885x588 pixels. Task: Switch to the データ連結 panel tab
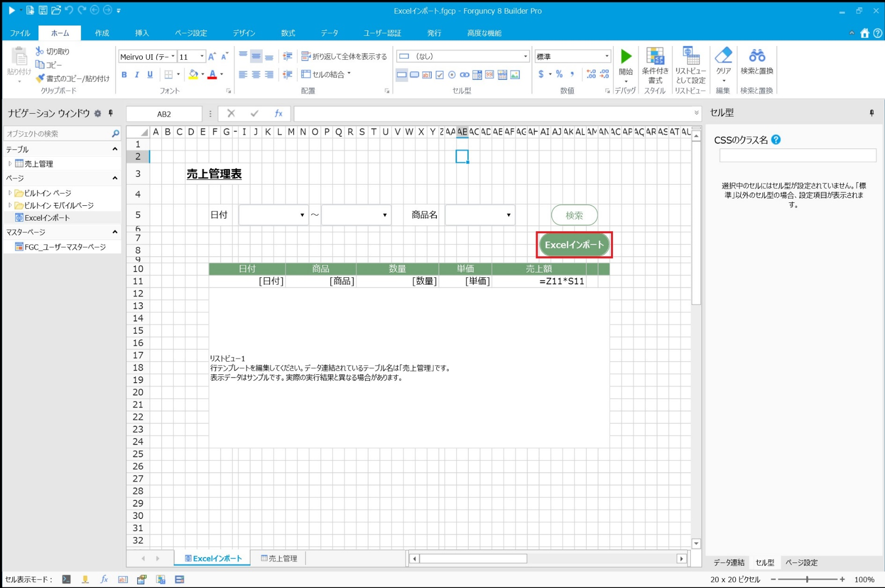point(729,562)
